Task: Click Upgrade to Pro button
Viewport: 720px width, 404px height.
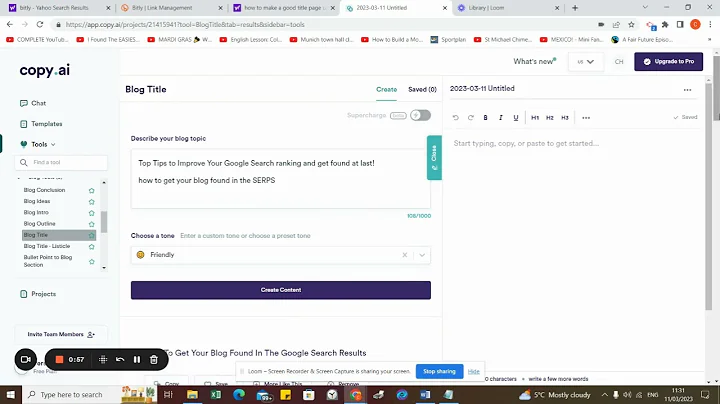Action: (669, 62)
